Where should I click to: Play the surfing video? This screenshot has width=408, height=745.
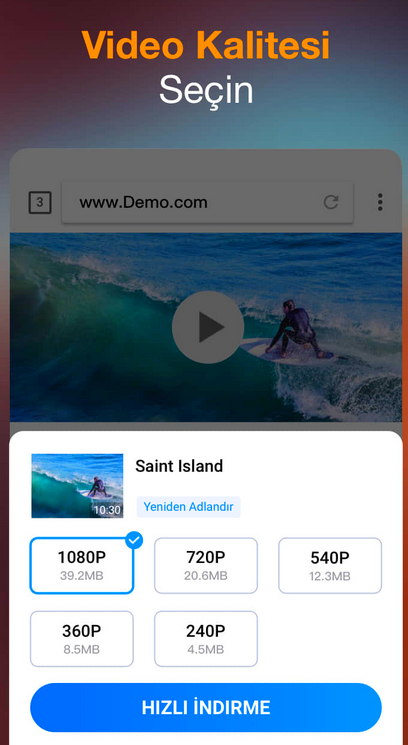208,327
